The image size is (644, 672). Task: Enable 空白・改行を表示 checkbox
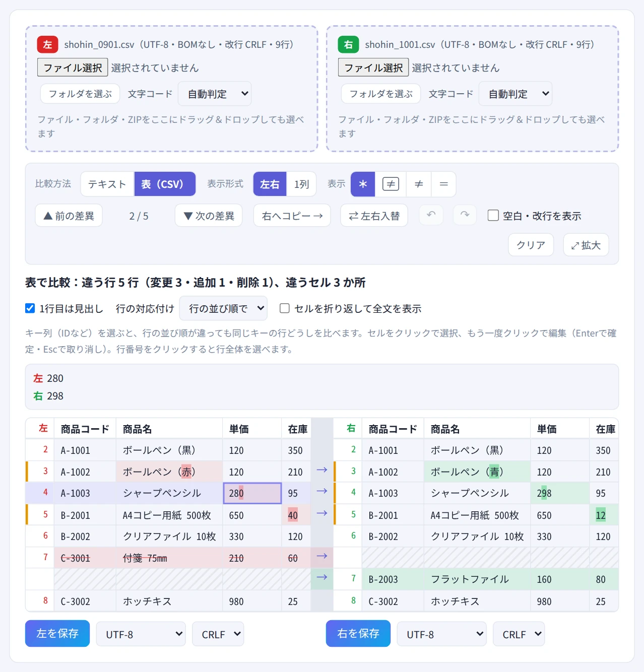coord(493,216)
